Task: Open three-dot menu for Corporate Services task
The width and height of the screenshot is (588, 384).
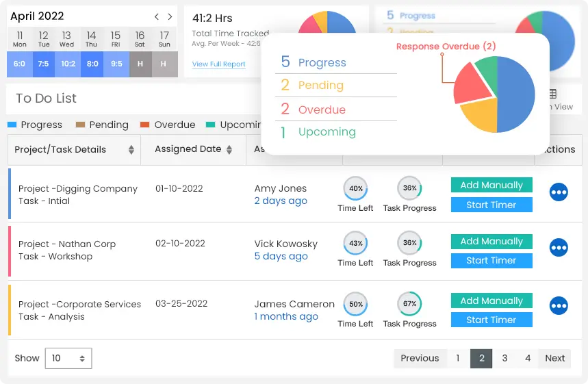Action: 559,306
